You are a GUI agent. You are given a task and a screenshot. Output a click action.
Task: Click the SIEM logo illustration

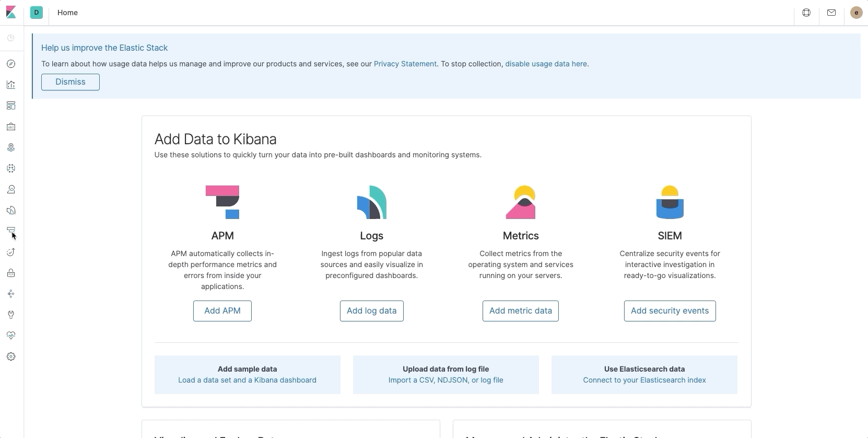pos(670,202)
